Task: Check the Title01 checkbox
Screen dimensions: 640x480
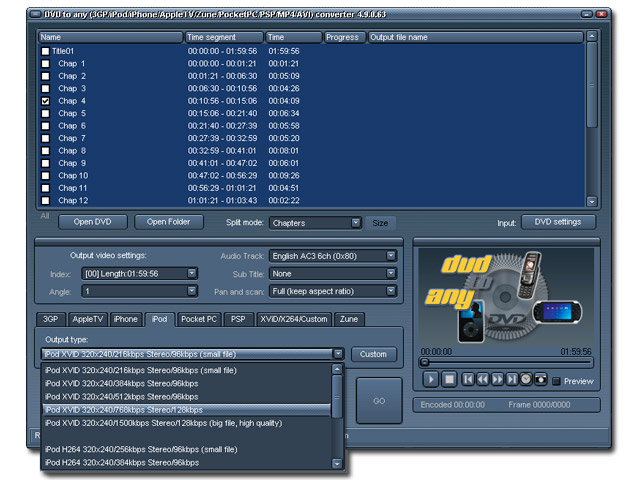Action: click(45, 51)
